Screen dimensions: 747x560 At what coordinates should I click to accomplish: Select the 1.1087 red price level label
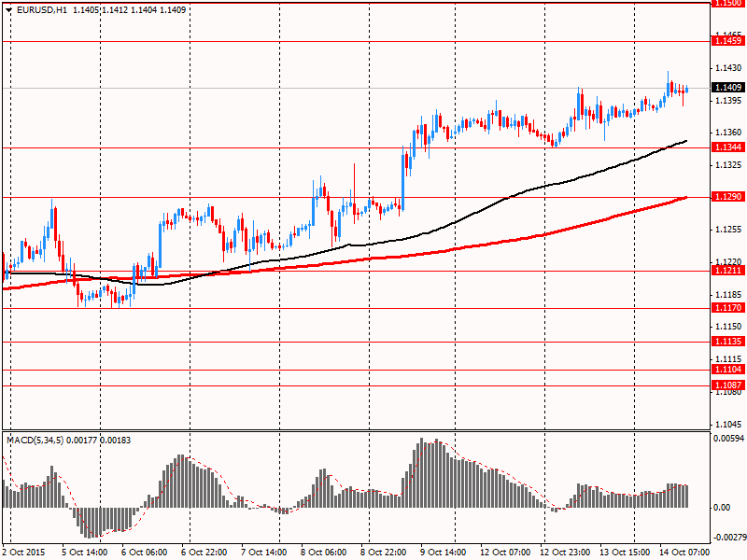click(x=728, y=385)
